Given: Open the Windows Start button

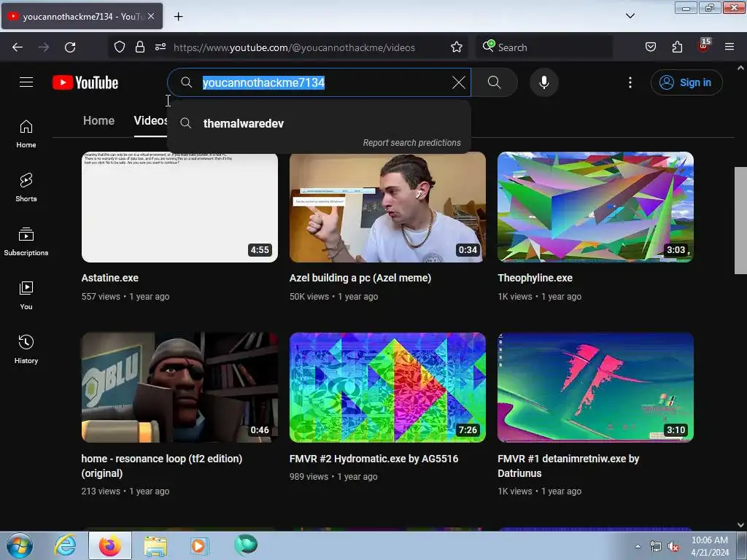Looking at the screenshot, I should (x=20, y=546).
